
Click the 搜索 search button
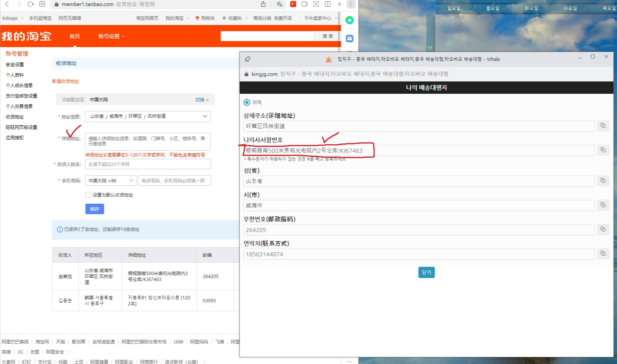click(328, 36)
